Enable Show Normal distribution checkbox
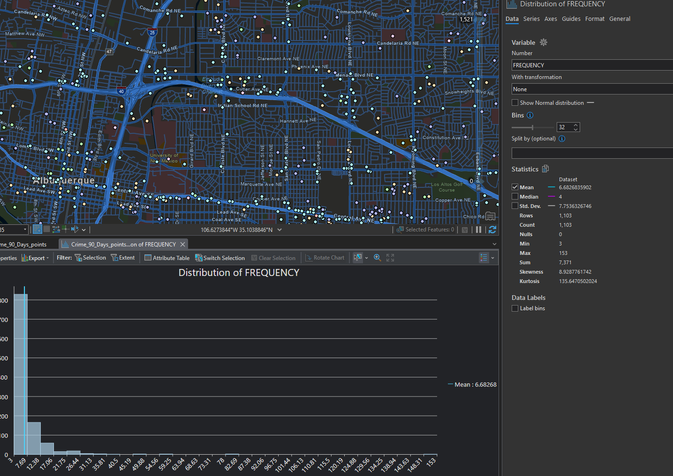 [515, 102]
